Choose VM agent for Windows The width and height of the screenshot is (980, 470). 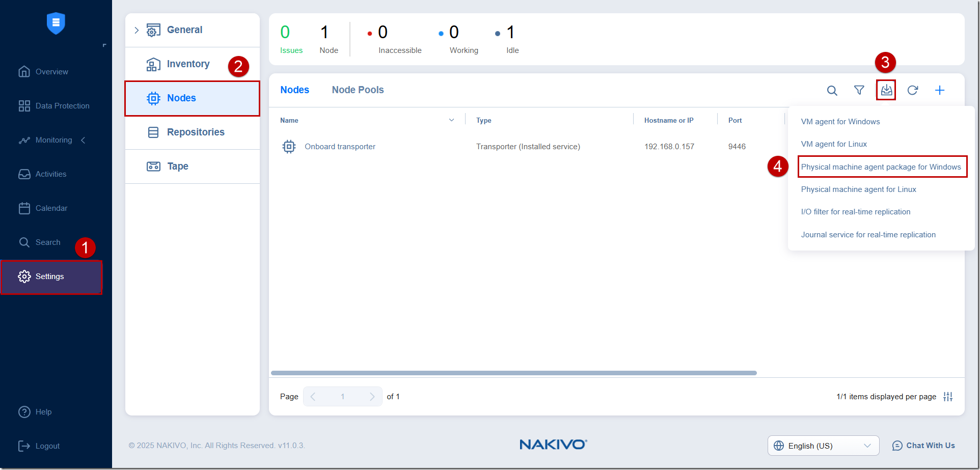point(840,122)
